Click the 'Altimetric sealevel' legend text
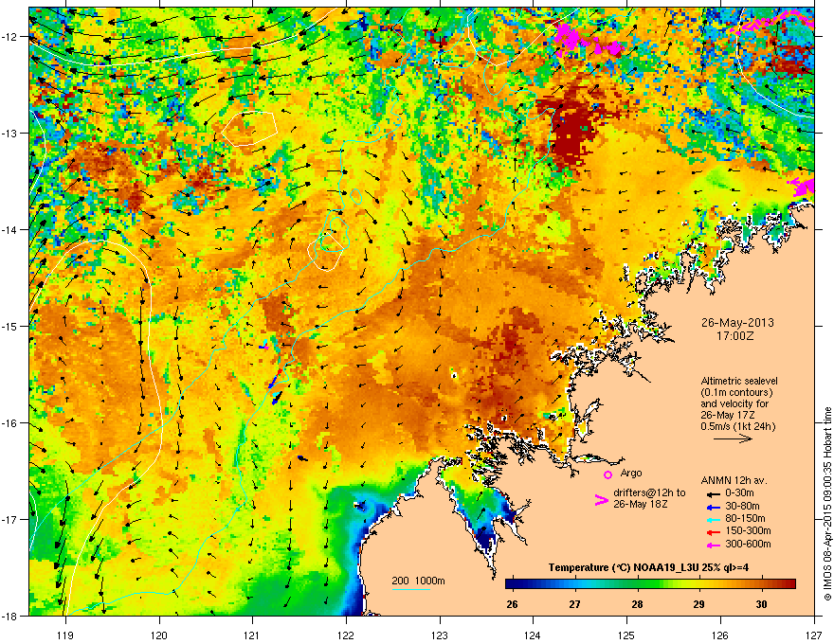The width and height of the screenshot is (834, 644). pos(739,381)
